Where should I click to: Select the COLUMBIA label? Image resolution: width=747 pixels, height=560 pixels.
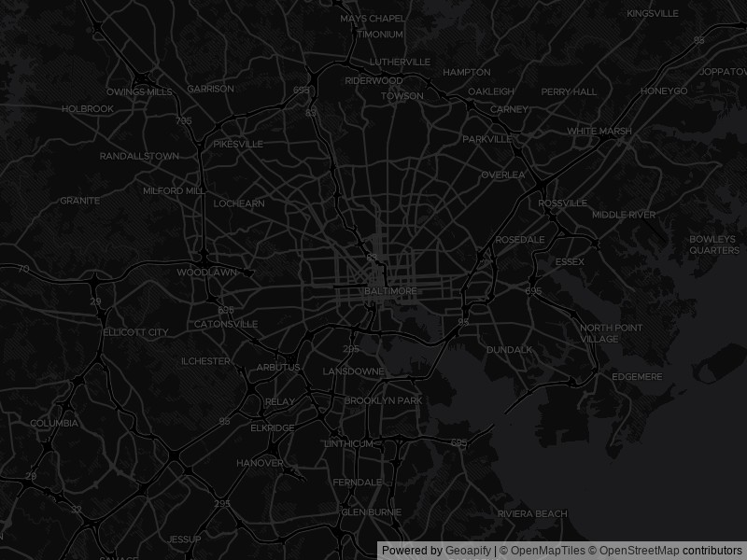point(54,424)
